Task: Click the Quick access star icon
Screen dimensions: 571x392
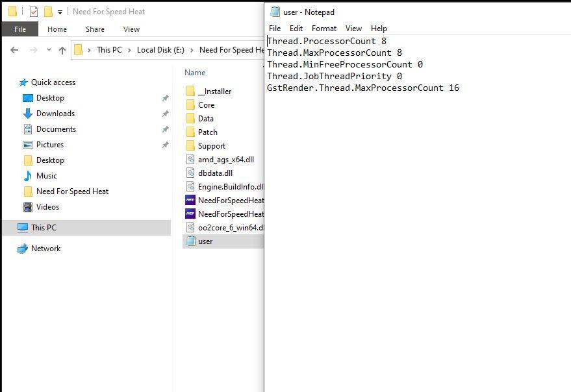Action: click(23, 82)
